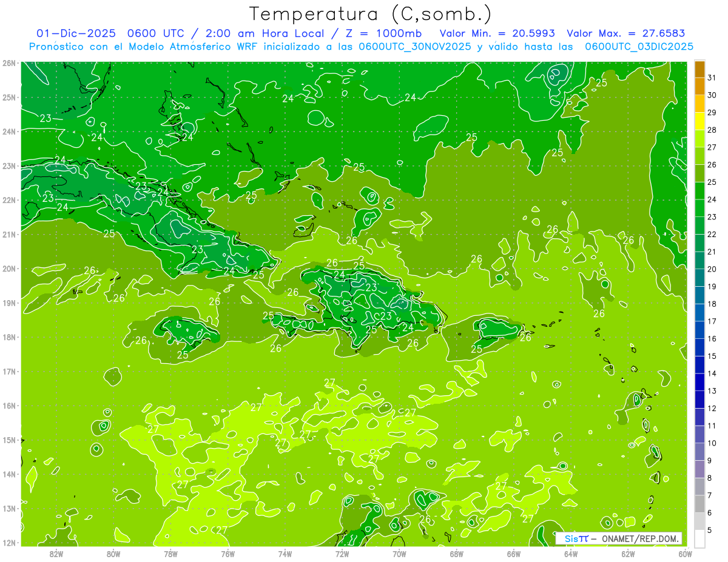This screenshot has height=562, width=728.
Task: Click the "20N" latitude label
Action: (x=9, y=269)
